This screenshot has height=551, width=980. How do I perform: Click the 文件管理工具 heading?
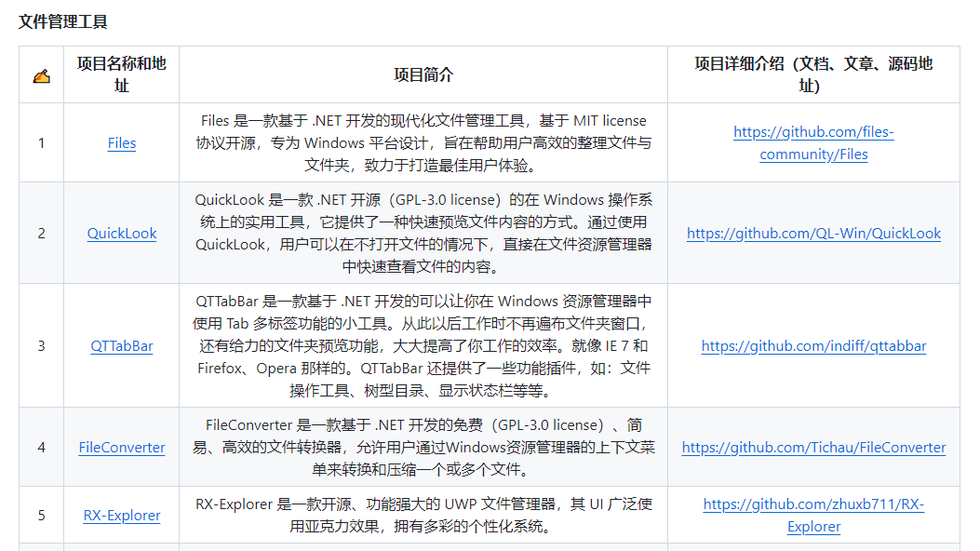pos(63,21)
